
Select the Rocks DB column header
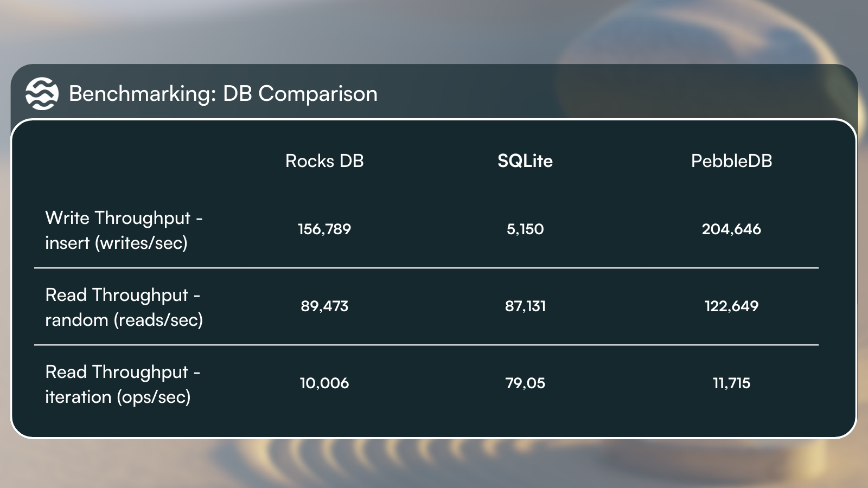tap(324, 161)
